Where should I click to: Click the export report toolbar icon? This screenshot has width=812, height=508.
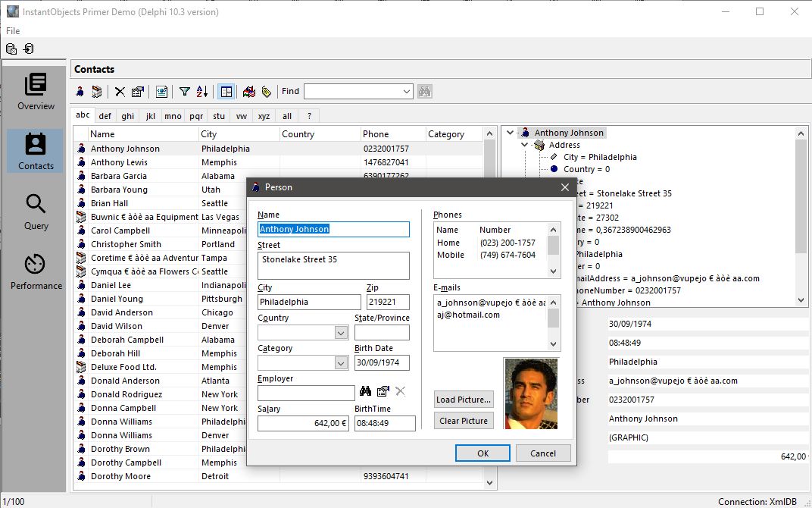tap(162, 91)
